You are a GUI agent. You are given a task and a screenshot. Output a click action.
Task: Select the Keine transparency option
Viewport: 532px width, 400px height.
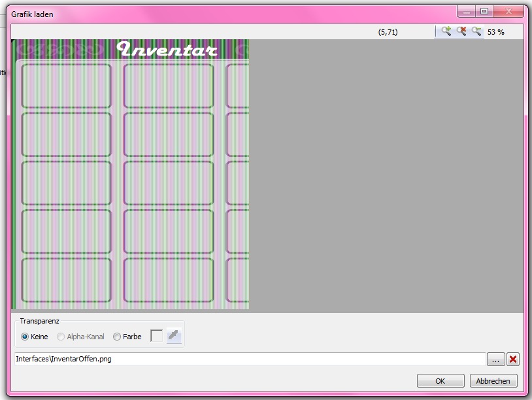point(34,337)
